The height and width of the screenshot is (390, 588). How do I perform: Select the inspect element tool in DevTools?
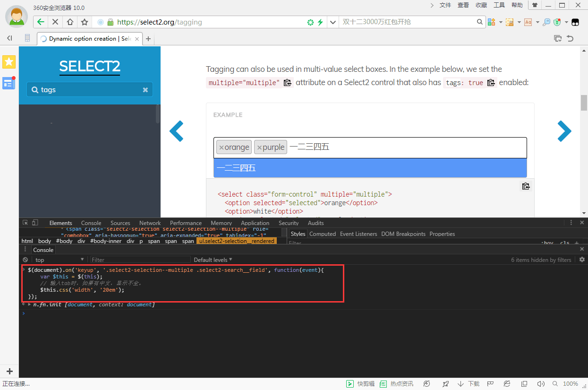(x=26, y=222)
